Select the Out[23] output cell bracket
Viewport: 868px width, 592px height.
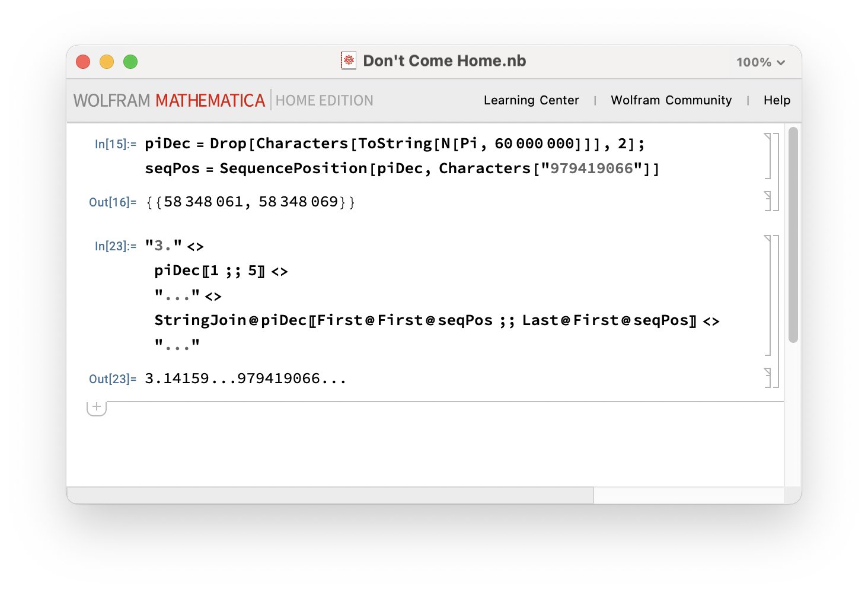(768, 378)
